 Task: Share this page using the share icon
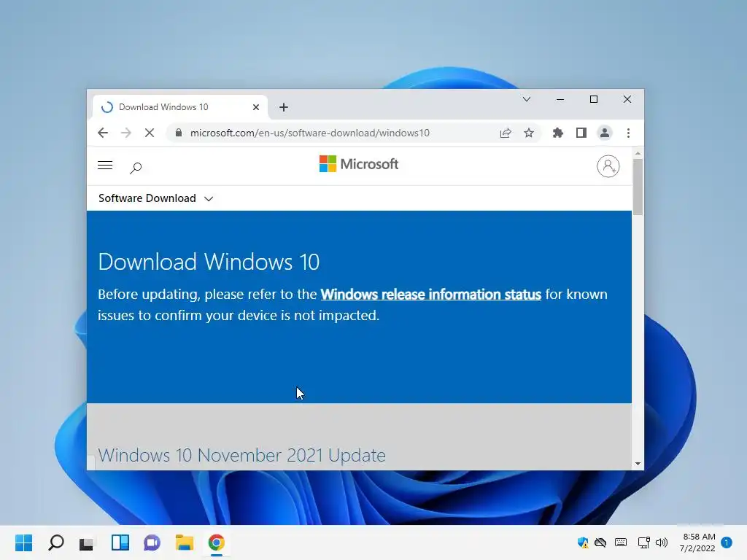[506, 133]
